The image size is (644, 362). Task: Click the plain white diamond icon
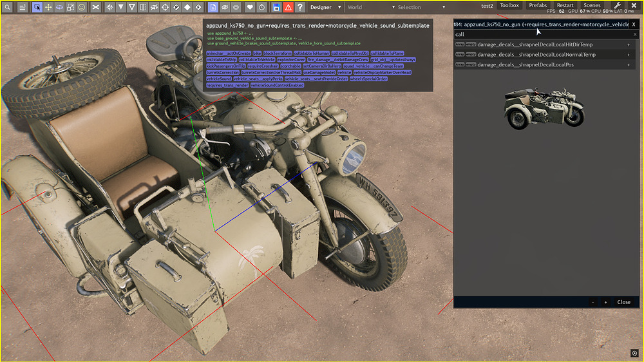[187, 7]
